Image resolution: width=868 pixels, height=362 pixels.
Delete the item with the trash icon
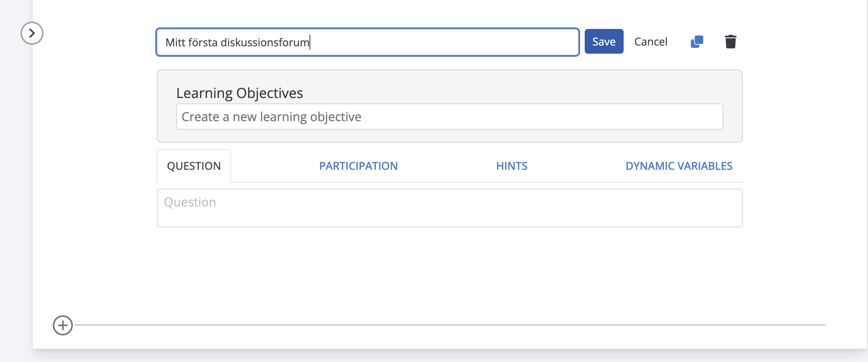click(x=730, y=42)
